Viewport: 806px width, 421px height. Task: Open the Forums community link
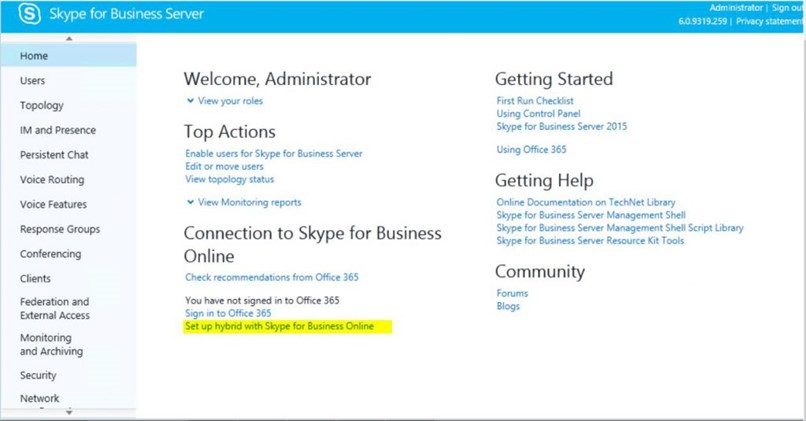coord(512,294)
